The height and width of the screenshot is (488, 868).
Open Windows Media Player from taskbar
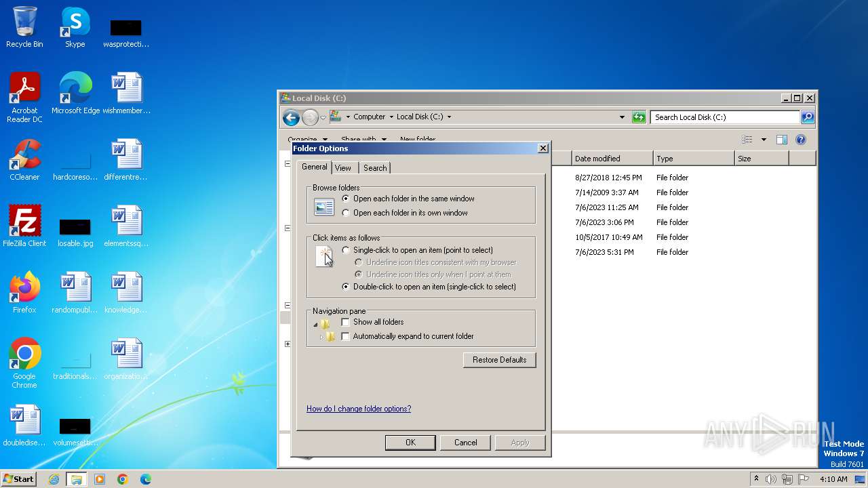[100, 479]
